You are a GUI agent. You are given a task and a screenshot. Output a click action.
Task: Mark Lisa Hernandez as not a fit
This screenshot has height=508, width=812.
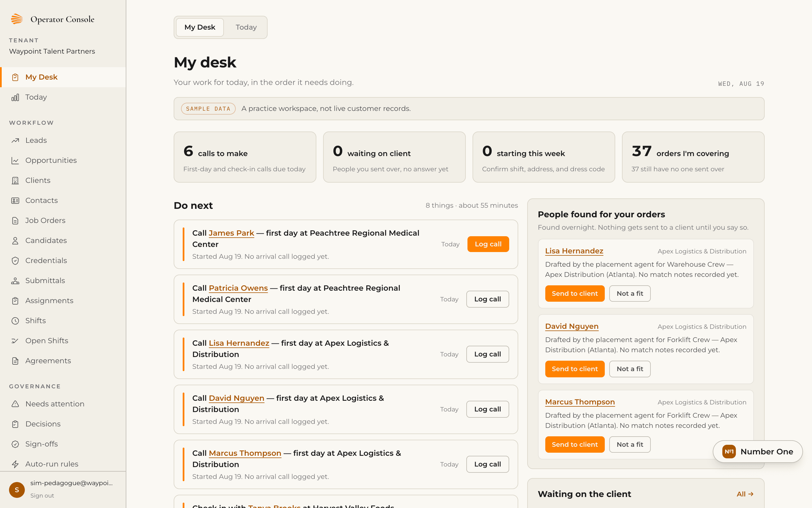[x=630, y=294]
